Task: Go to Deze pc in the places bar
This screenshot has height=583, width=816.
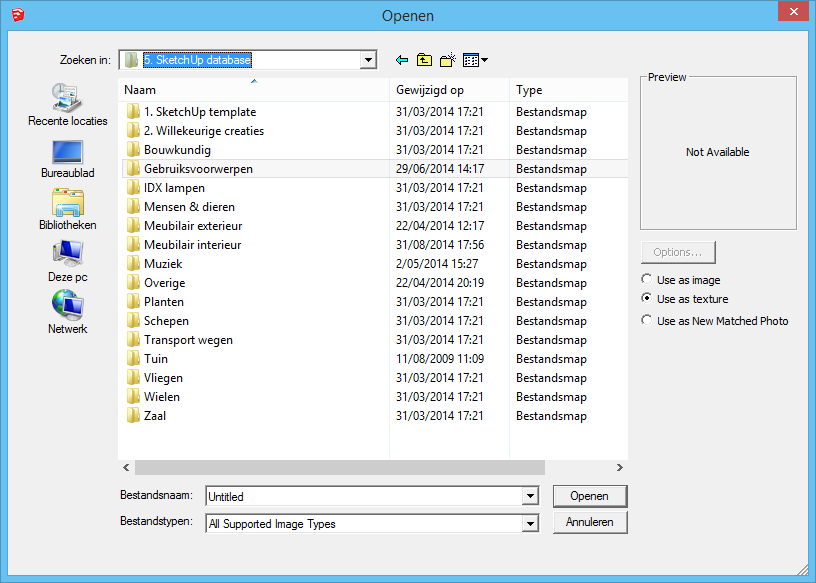Action: [68, 262]
